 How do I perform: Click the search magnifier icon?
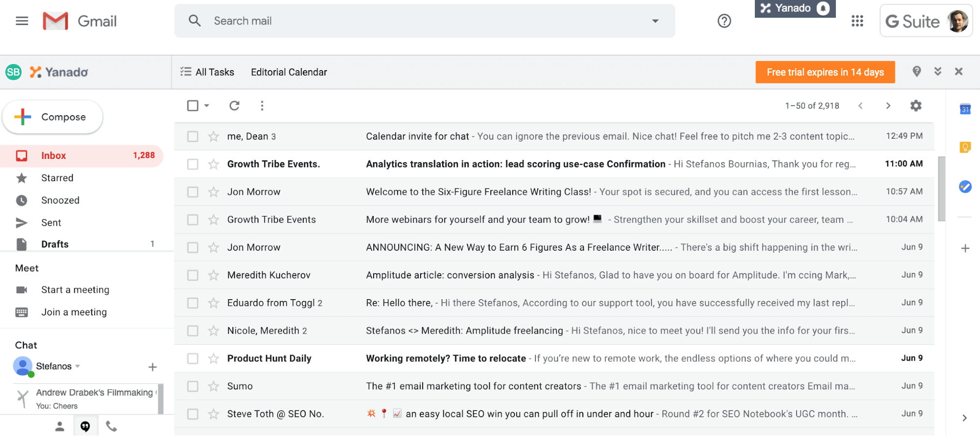point(195,21)
